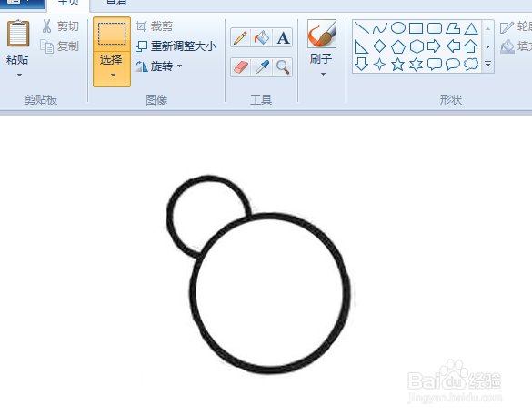
Task: Select the Pencil tool
Action: point(241,37)
